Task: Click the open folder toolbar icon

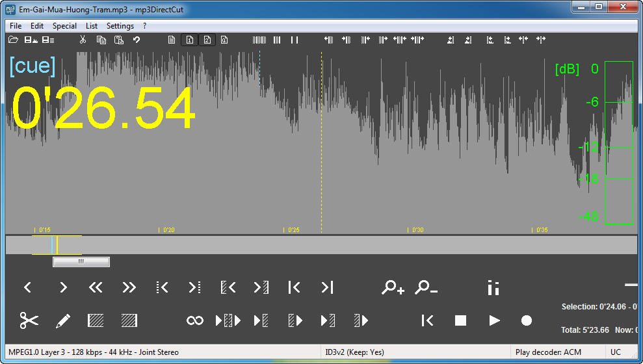Action: coord(13,40)
